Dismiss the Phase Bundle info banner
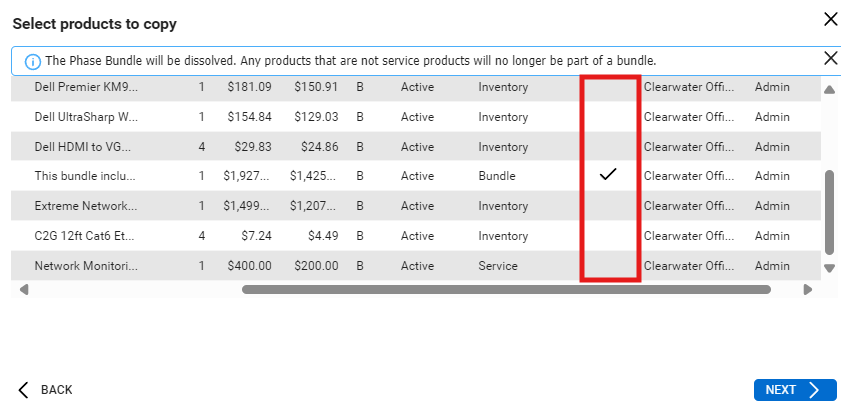This screenshot has width=848, height=416. click(830, 58)
